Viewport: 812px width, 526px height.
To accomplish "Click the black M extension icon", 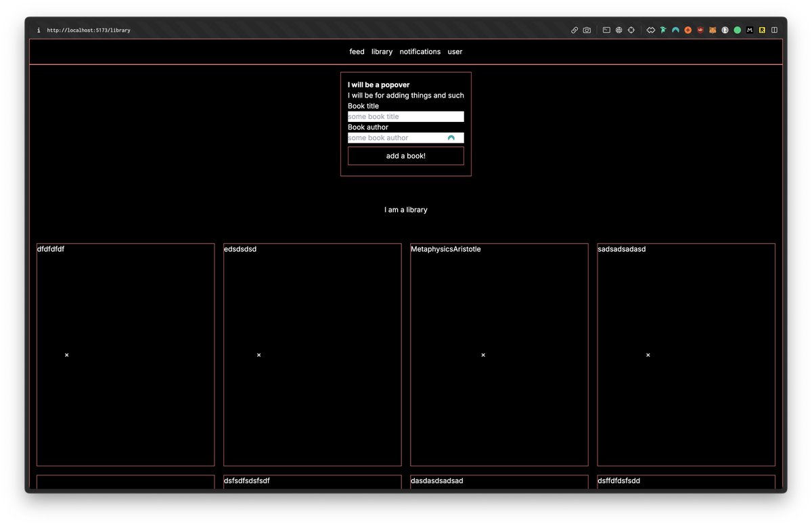I will (750, 30).
